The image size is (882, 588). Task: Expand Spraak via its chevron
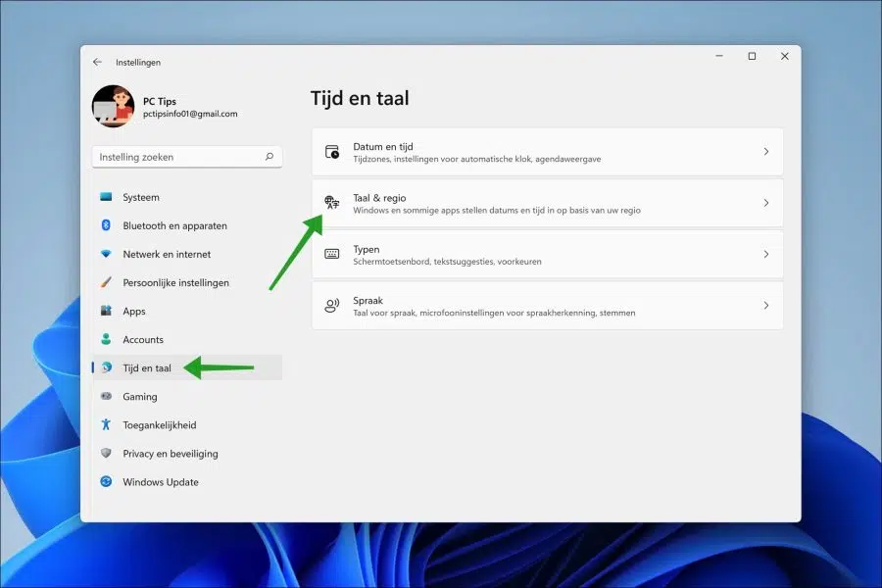pyautogui.click(x=766, y=306)
